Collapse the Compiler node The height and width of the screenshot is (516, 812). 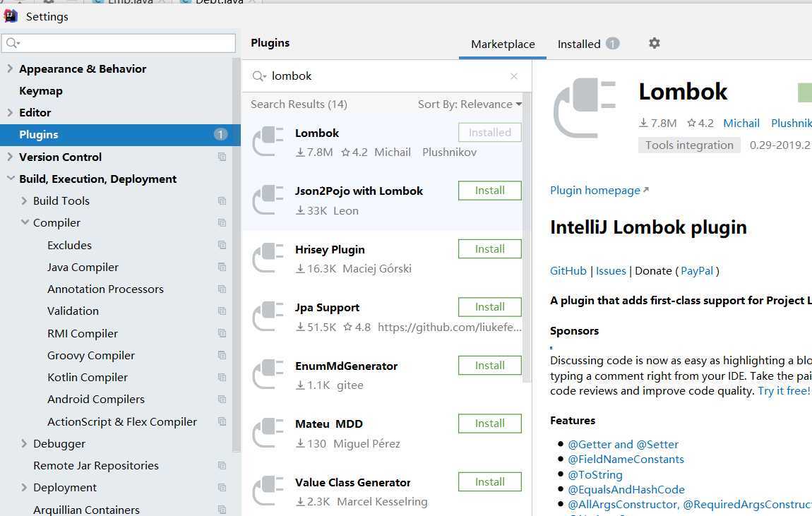click(24, 222)
